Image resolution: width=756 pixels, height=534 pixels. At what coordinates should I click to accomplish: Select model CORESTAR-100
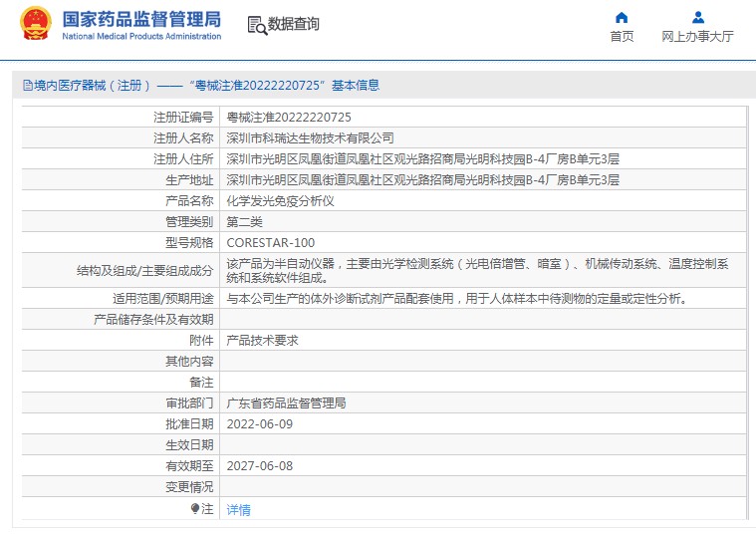(x=271, y=243)
